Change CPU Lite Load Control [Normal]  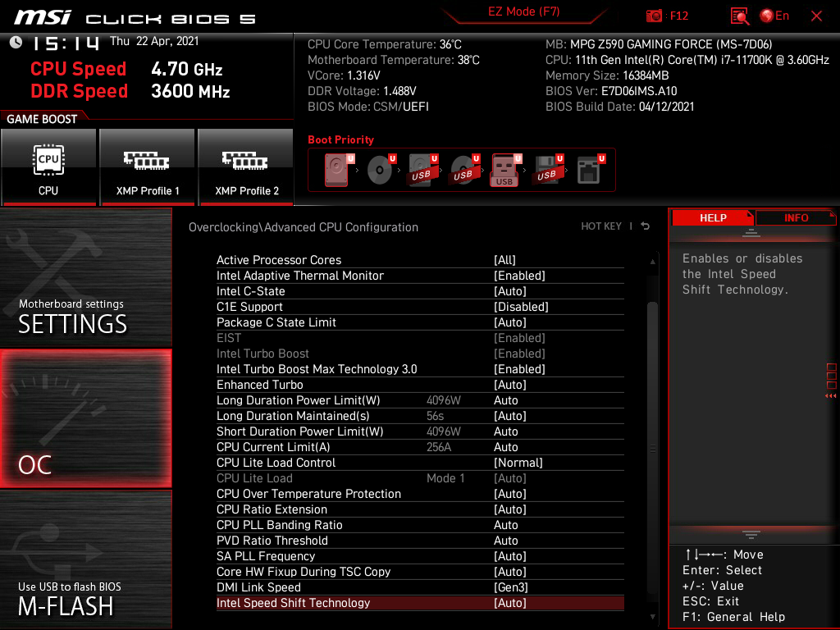point(420,463)
